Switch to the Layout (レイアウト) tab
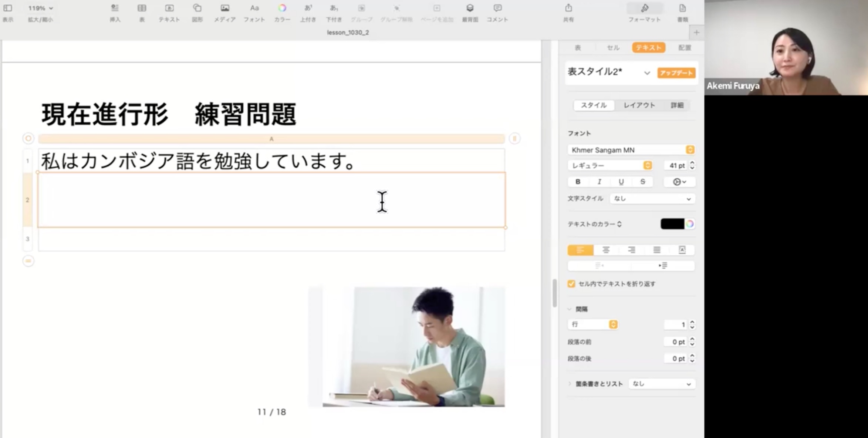Screen dimensions: 868x438 coord(639,105)
